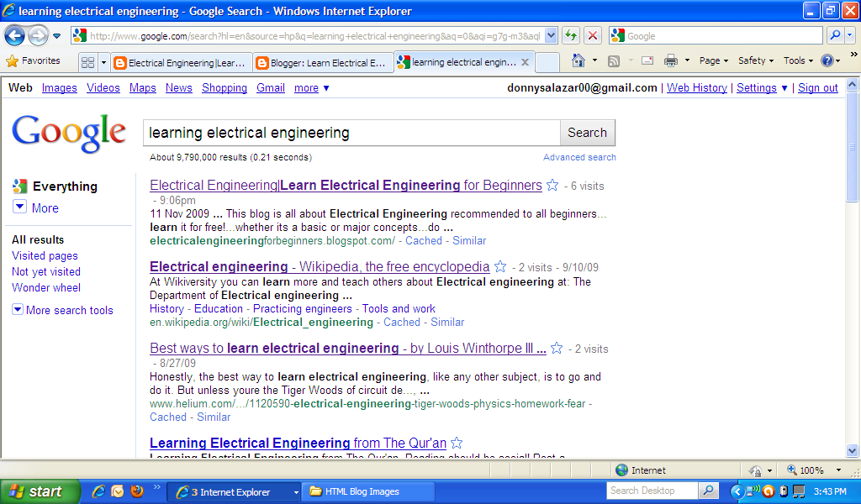Star the Learn Electrical Engineering for Beginners result
The width and height of the screenshot is (861, 504).
552,186
